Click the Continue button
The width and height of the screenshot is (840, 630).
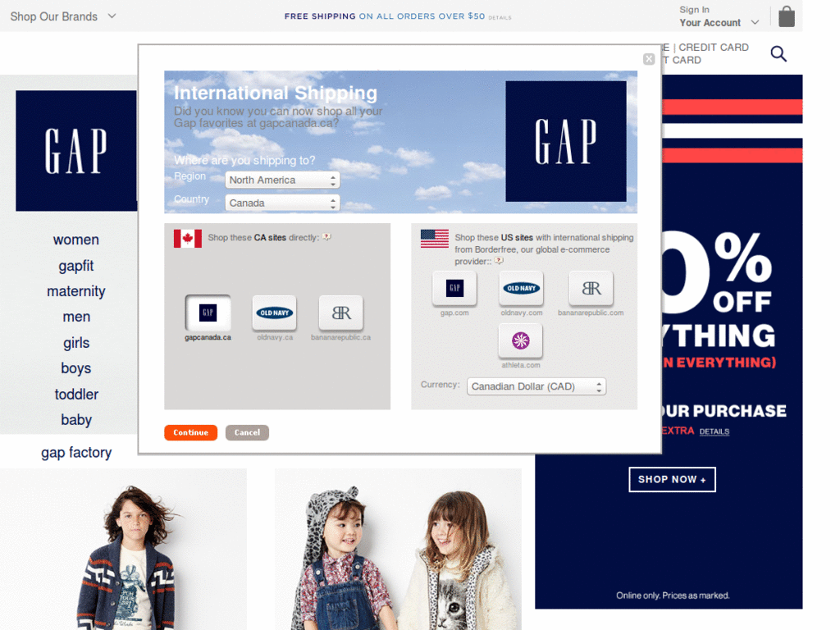(x=190, y=432)
